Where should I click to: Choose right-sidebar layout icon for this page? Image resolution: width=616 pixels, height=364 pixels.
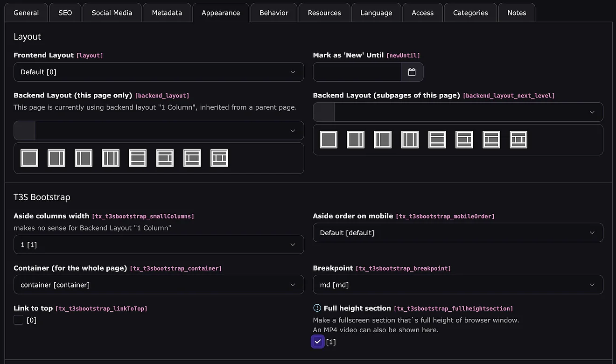(56, 158)
